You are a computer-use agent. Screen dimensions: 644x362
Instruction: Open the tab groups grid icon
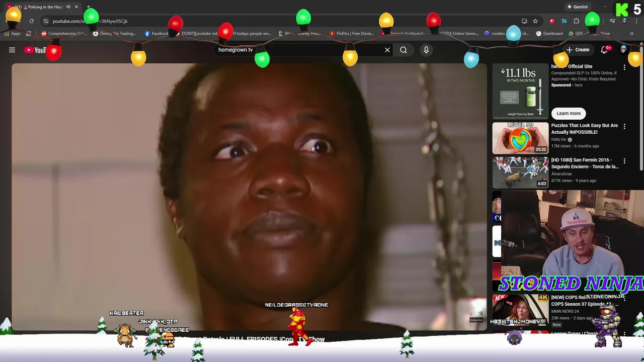point(29,34)
